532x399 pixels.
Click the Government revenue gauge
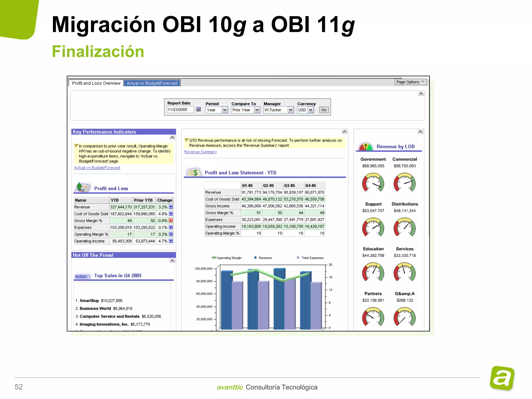pos(373,182)
